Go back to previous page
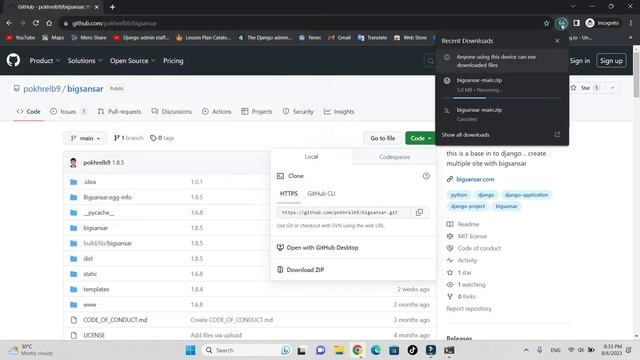The image size is (640, 360). point(9,23)
